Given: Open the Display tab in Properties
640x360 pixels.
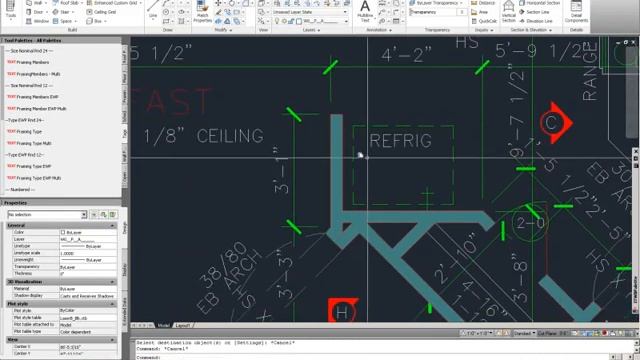Looking at the screenshot, I should pos(124,269).
